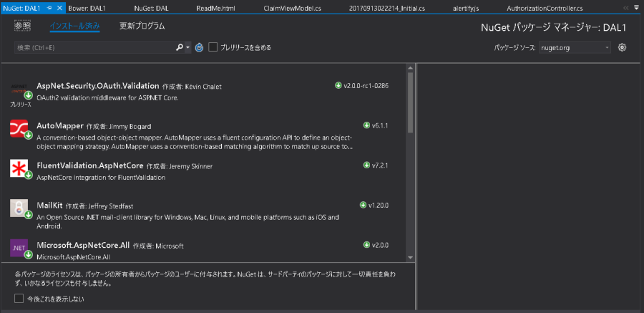
Task: Open the 更新プログラム tab
Action: click(x=142, y=26)
